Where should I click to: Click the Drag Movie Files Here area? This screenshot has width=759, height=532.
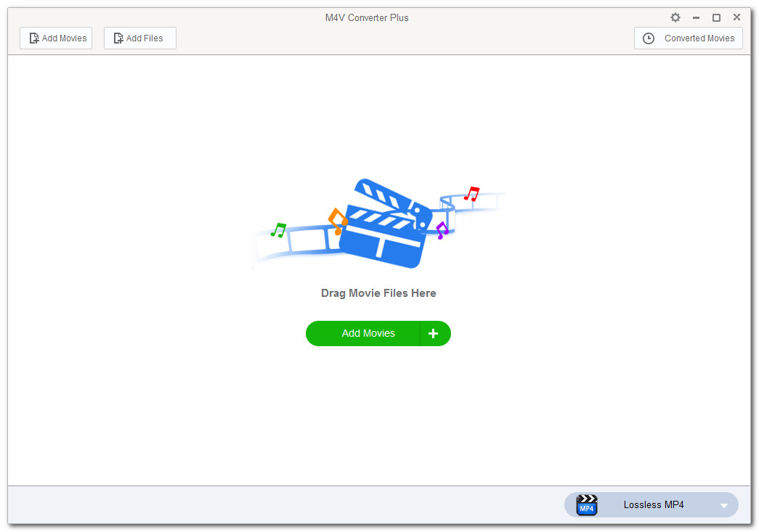(378, 292)
